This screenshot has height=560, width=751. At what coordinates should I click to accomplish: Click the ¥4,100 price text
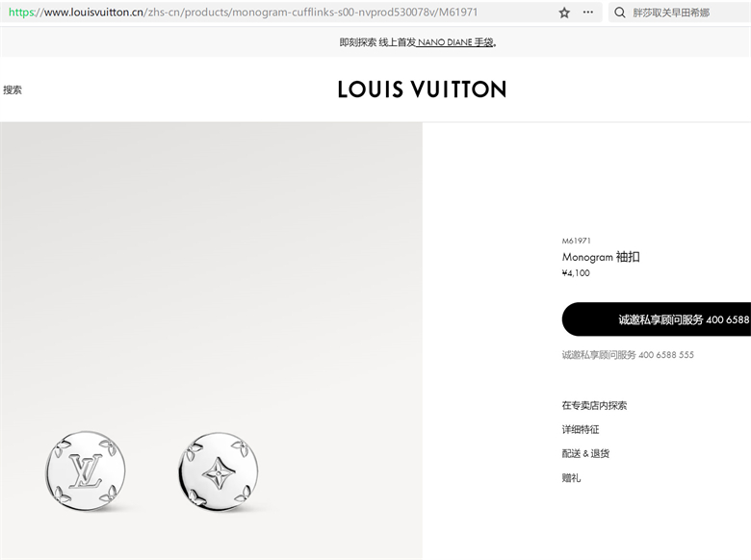tap(576, 273)
